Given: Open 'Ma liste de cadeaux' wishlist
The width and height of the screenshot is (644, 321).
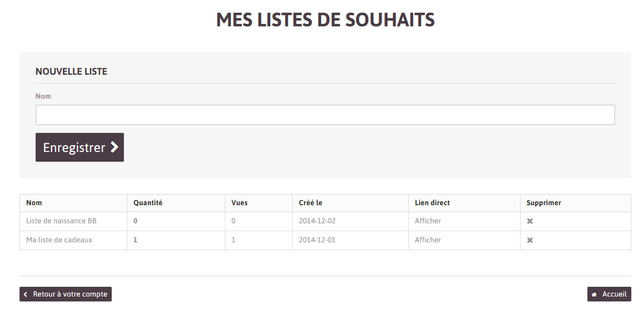Looking at the screenshot, I should (x=59, y=240).
